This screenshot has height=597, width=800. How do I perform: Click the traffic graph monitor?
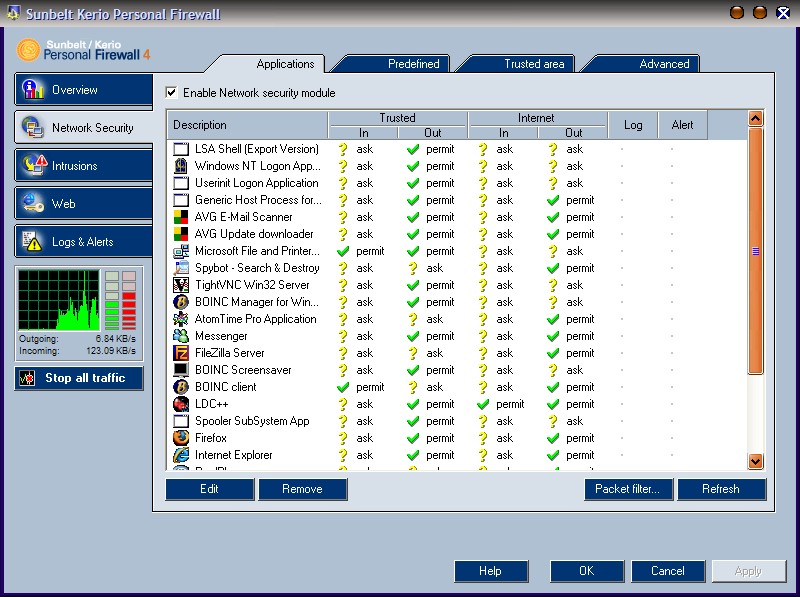tap(59, 300)
